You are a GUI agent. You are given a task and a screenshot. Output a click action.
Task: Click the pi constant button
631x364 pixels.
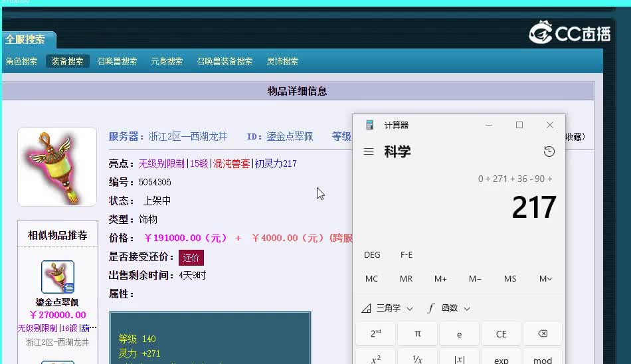pyautogui.click(x=417, y=333)
